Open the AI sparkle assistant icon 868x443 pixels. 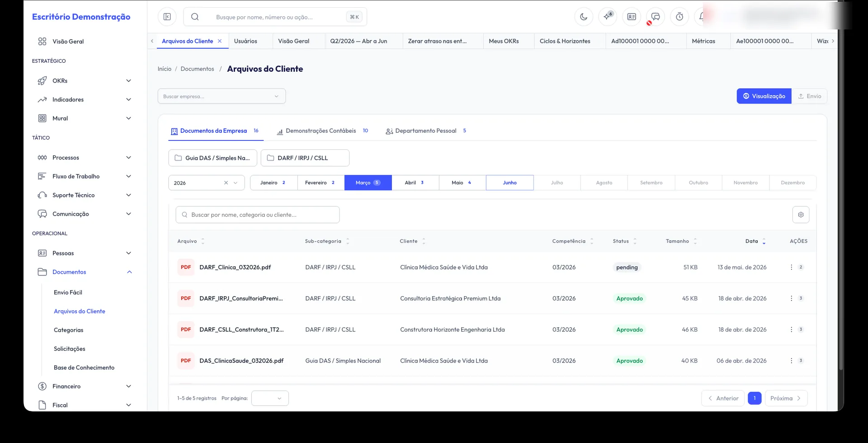click(x=608, y=17)
